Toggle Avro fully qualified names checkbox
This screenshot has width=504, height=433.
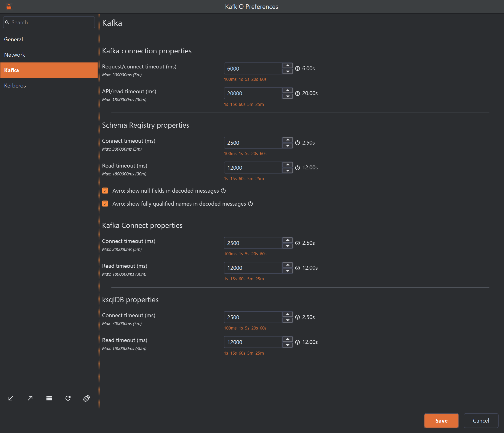pos(105,204)
